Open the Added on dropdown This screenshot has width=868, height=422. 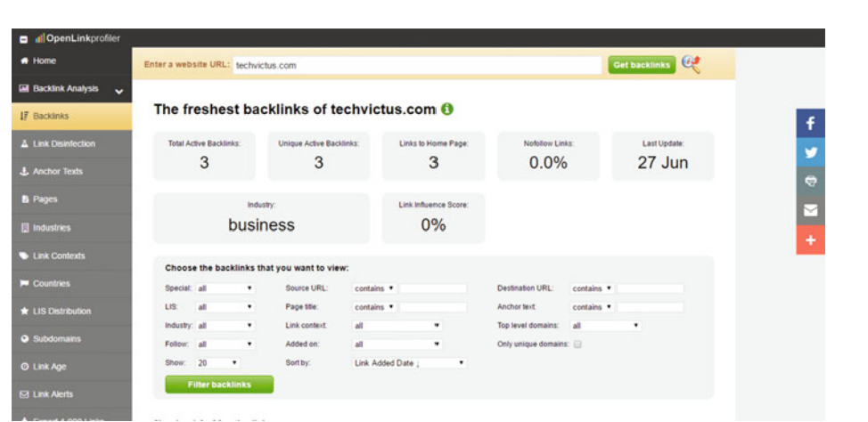point(397,344)
